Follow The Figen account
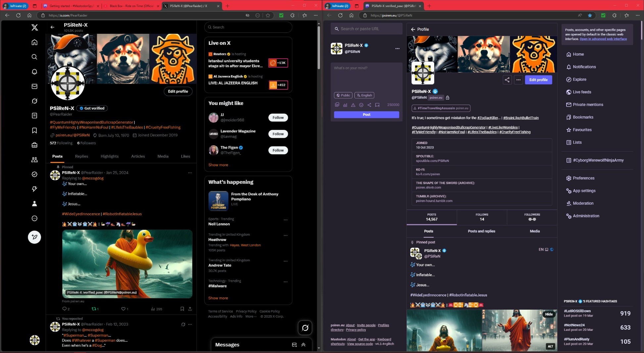The width and height of the screenshot is (644, 353). (x=278, y=150)
